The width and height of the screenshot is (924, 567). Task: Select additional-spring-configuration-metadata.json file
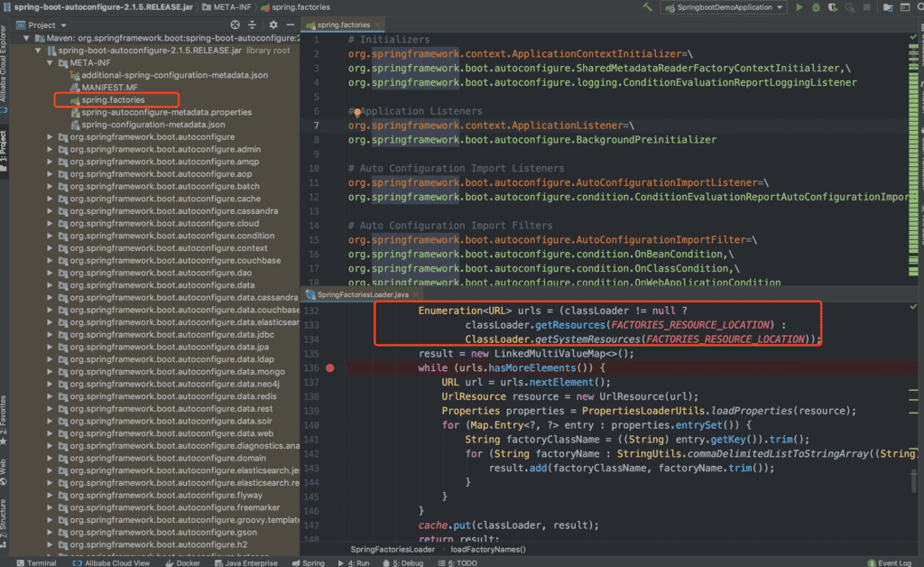click(x=174, y=75)
